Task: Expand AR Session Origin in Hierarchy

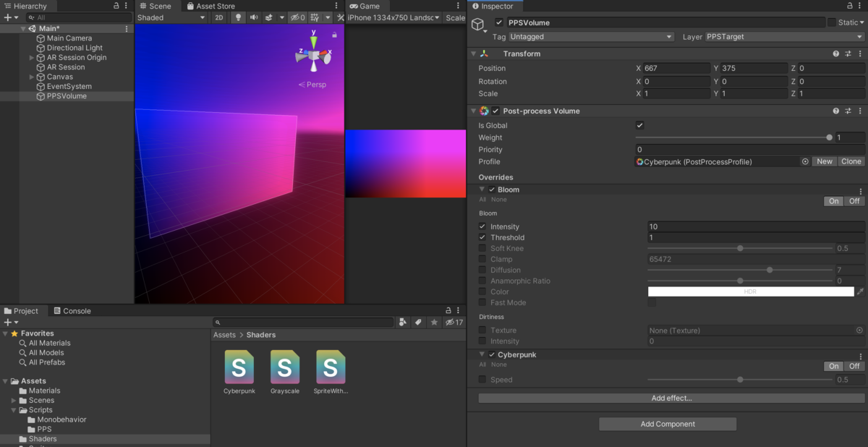Action: coord(31,57)
